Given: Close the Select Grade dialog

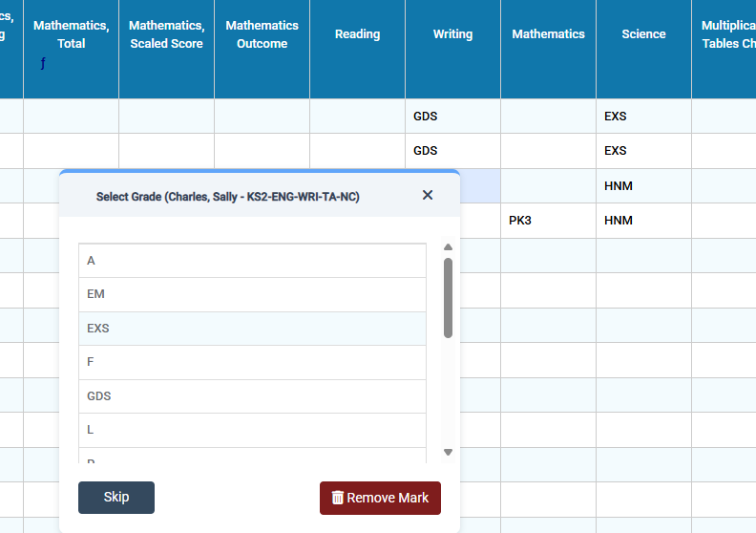Looking at the screenshot, I should point(428,196).
